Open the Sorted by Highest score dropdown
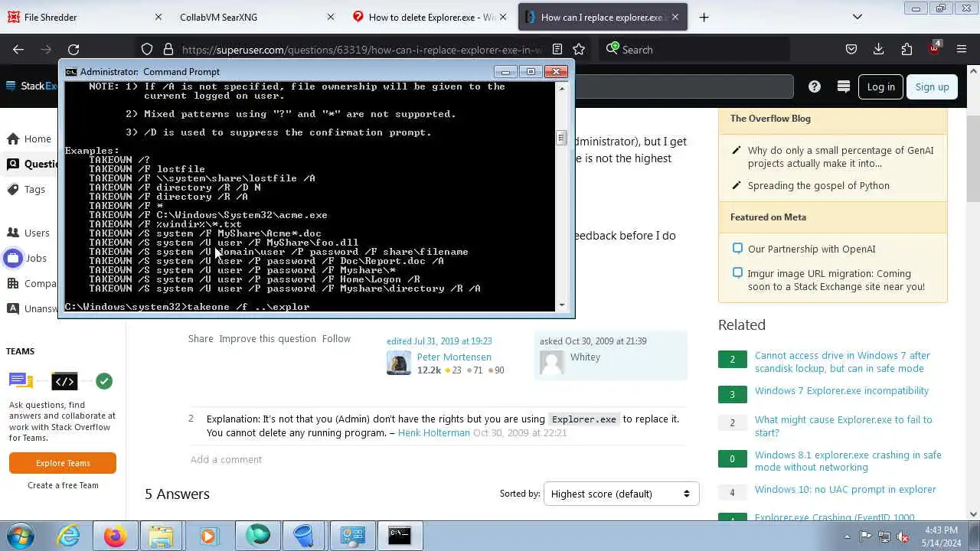 [621, 494]
